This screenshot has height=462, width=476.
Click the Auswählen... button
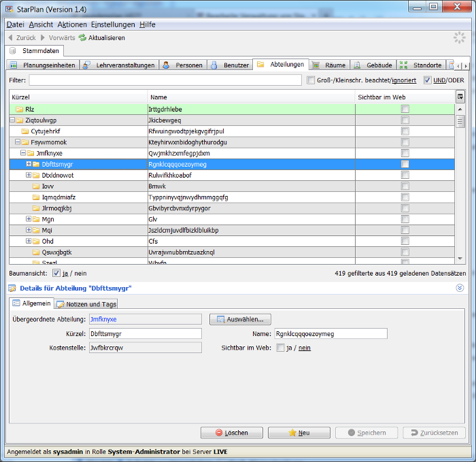point(240,319)
